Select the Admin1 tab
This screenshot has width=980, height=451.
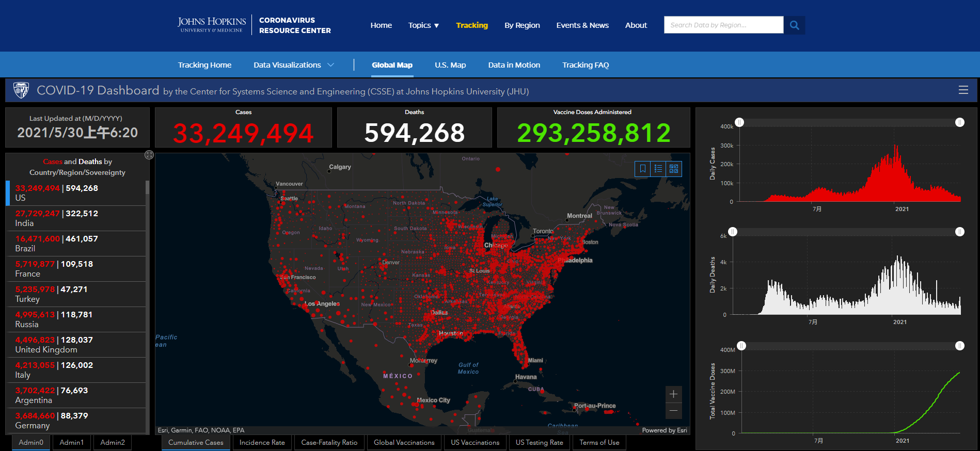tap(72, 443)
